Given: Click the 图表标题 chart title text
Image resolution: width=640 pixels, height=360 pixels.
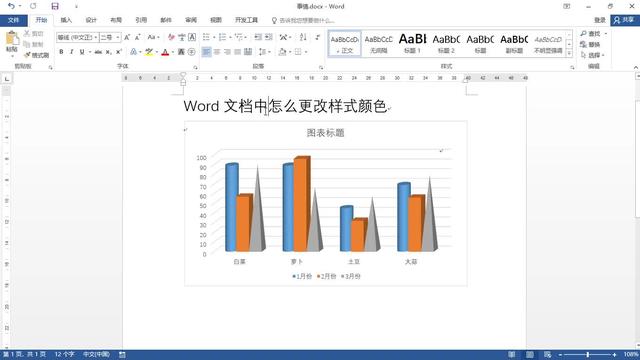Looking at the screenshot, I should (325, 133).
